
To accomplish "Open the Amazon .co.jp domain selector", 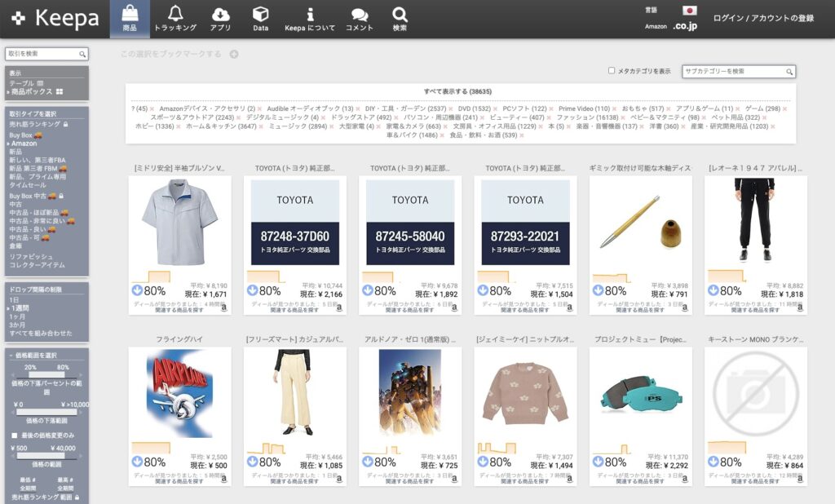I will tap(683, 26).
